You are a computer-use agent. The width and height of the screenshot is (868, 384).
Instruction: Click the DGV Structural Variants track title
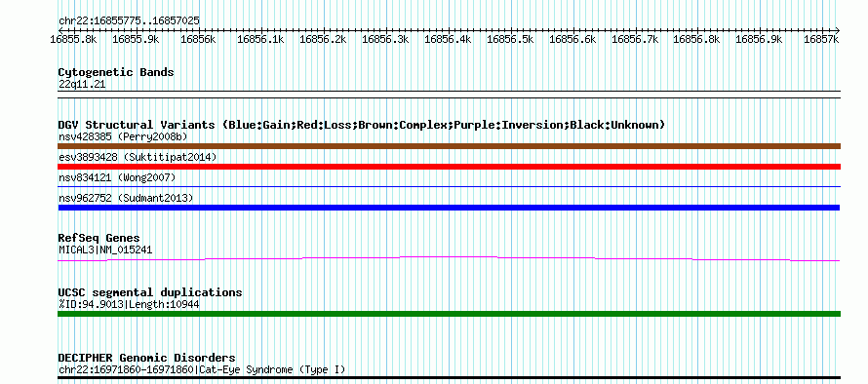pyautogui.click(x=362, y=125)
